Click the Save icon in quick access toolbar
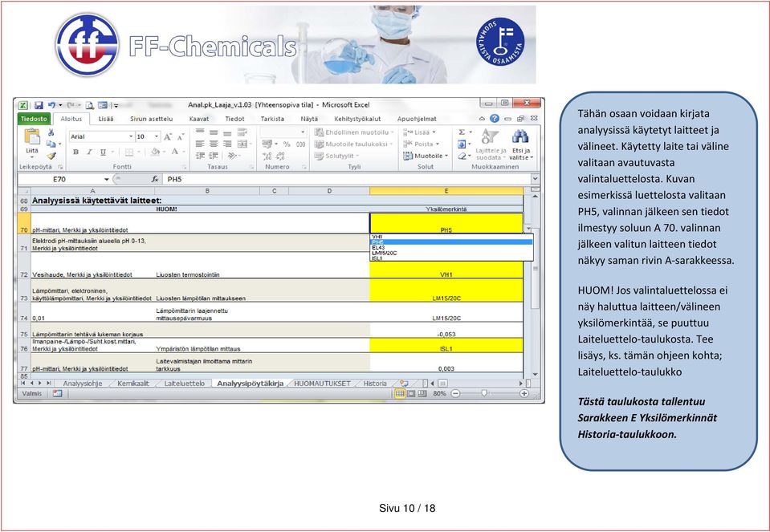The image size is (770, 532). (x=39, y=105)
